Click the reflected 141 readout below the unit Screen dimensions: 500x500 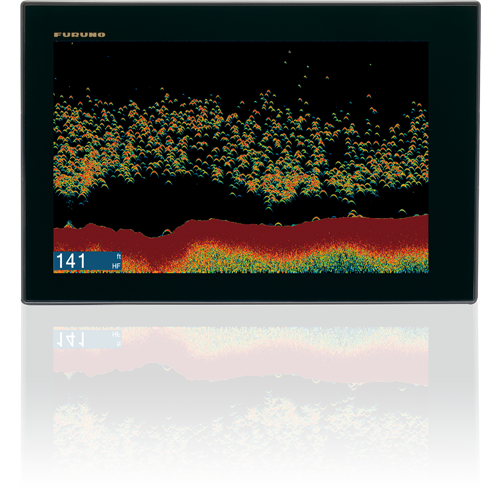pos(71,339)
